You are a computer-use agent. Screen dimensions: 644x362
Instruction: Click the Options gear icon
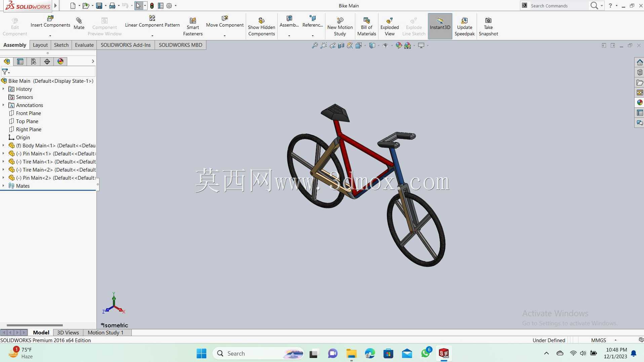point(169,6)
